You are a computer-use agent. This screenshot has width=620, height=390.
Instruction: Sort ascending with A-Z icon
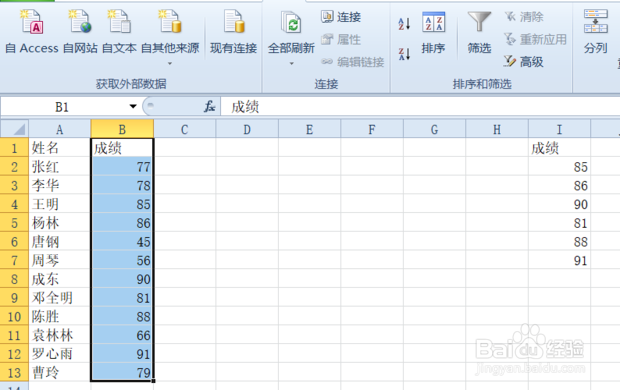point(404,24)
